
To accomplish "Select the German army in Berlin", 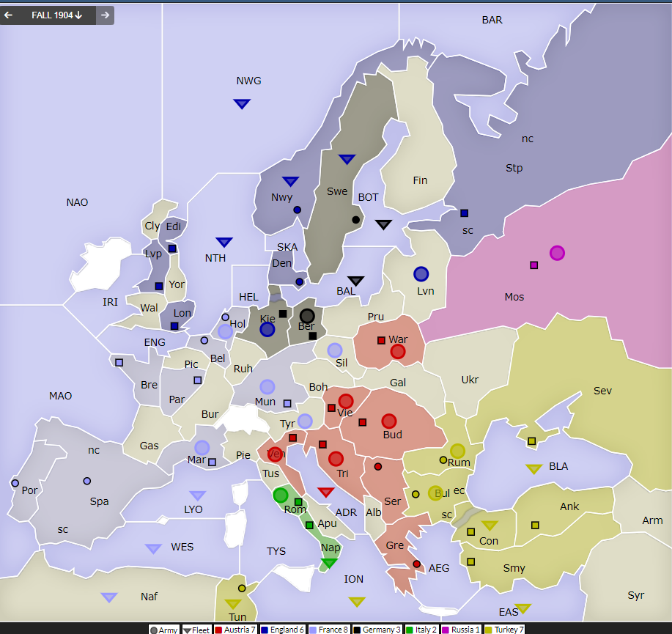I will tap(307, 317).
